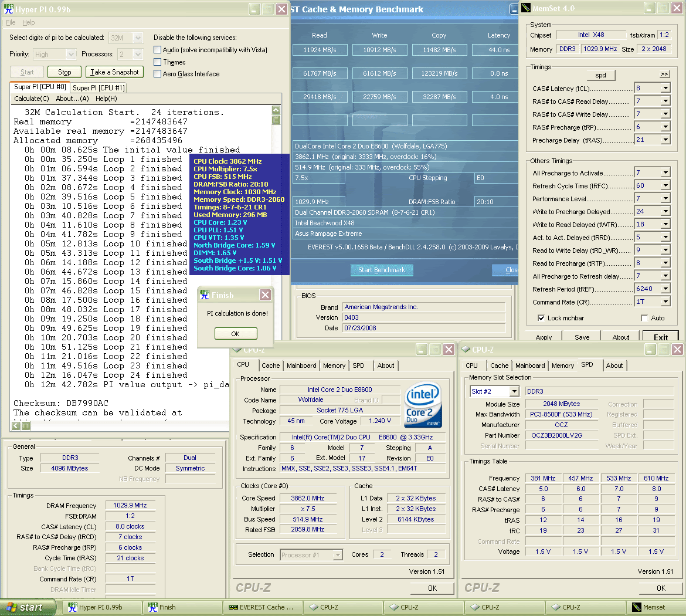Open the Help menu in Hyper PI
This screenshot has width=686, height=616.
pyautogui.click(x=29, y=22)
